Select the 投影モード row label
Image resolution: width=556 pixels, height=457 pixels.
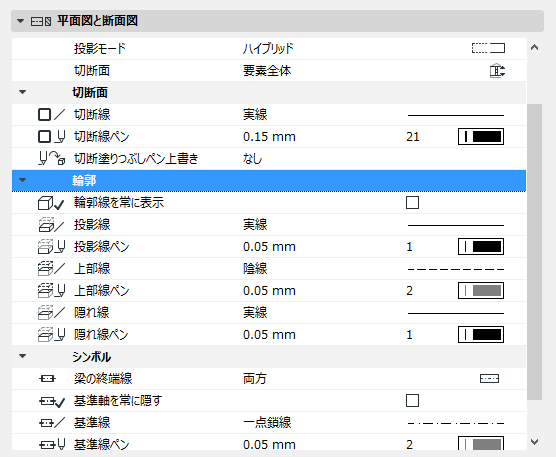coord(100,49)
